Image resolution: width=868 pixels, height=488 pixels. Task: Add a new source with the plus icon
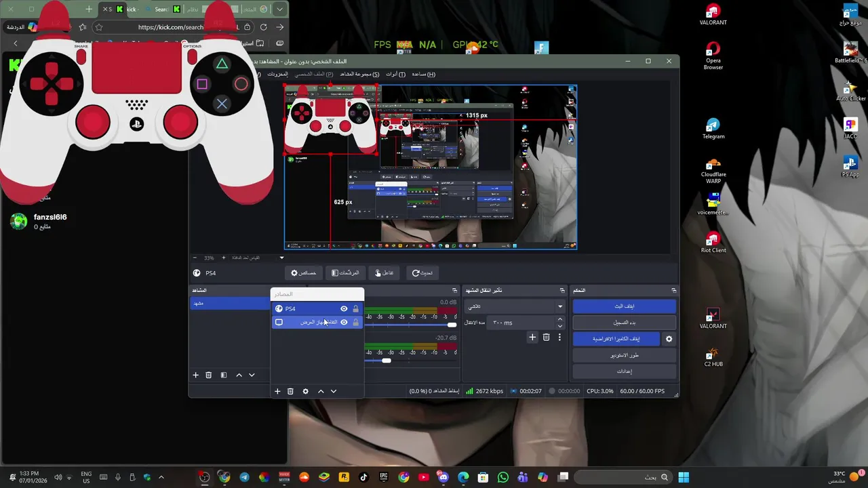[277, 391]
